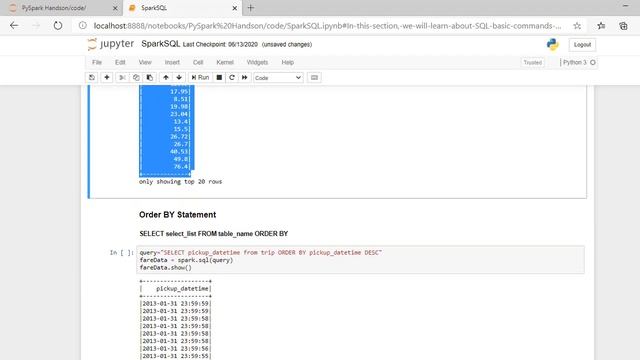Click the Python 3 kernel indicator

point(574,62)
